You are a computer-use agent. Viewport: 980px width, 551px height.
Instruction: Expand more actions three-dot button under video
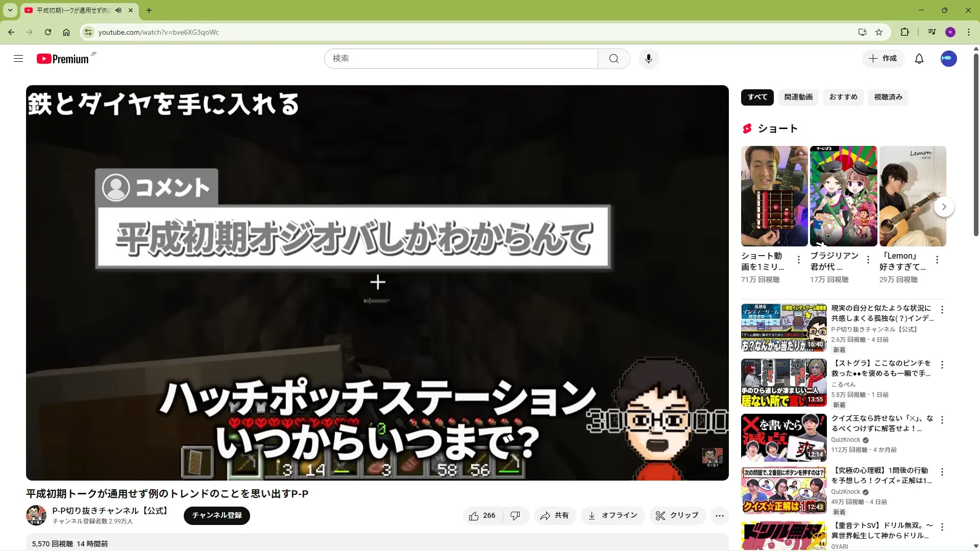(720, 516)
